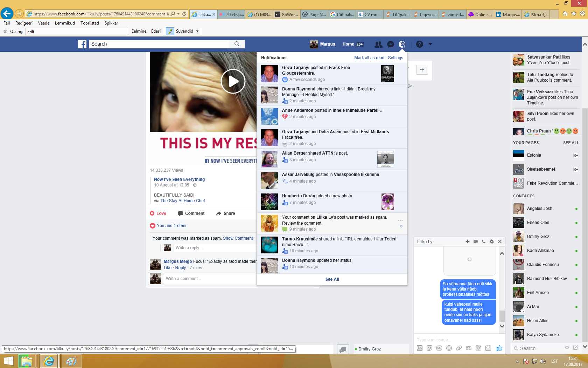
Task: Open the Friend Requests icon
Action: (378, 44)
